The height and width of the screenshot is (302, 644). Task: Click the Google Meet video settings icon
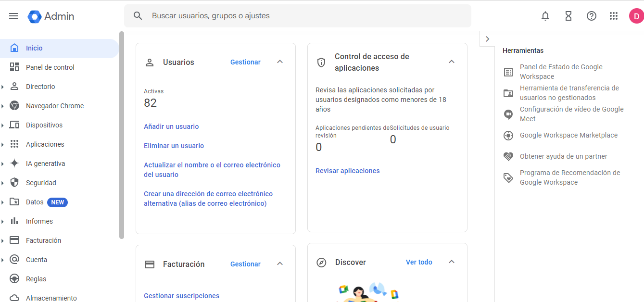(508, 114)
